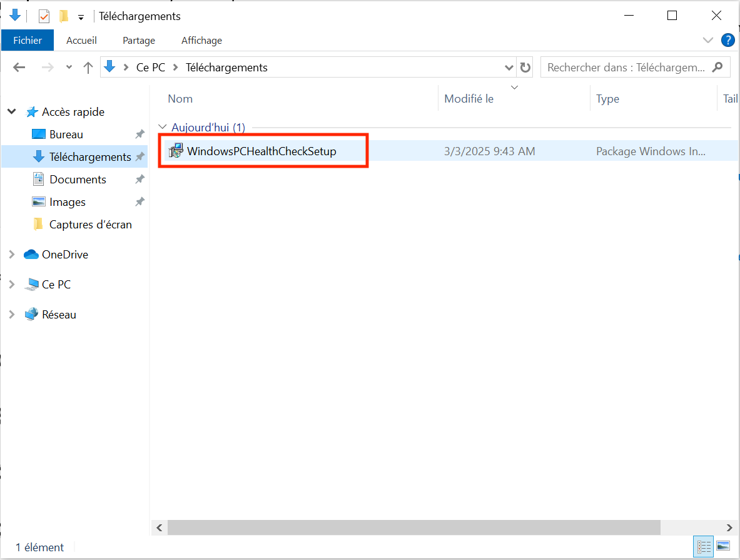This screenshot has width=740, height=560.
Task: Click the pin icon beside Documents
Action: pyautogui.click(x=139, y=179)
